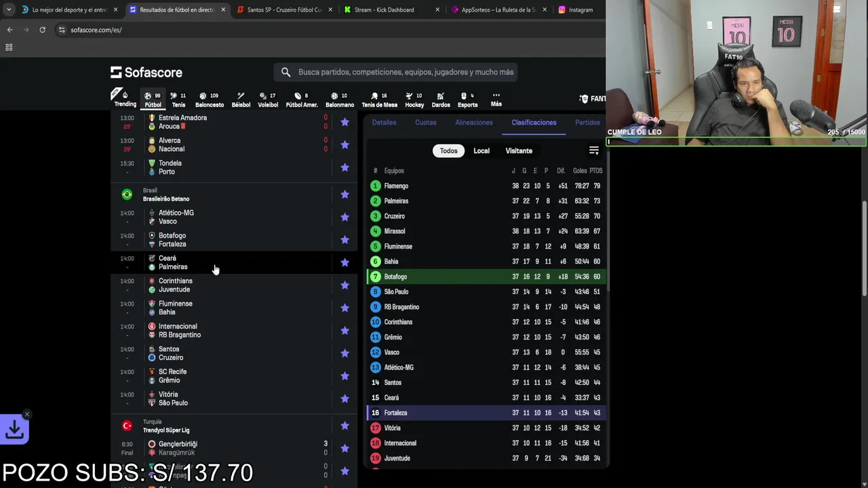Open the browser apps grid icon

coord(9,47)
